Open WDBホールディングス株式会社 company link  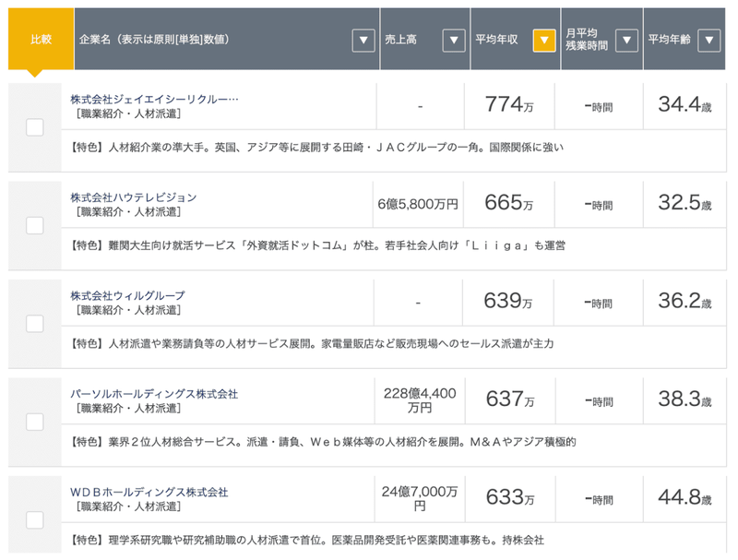click(149, 493)
